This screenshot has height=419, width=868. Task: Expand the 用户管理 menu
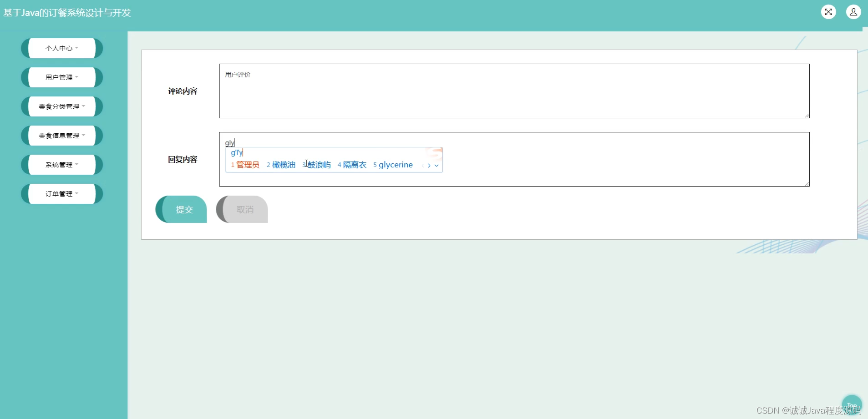(62, 77)
